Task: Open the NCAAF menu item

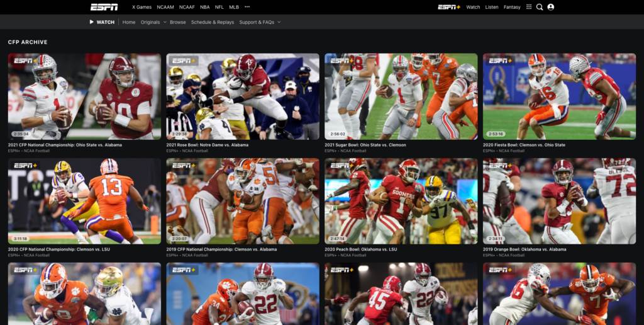Action: (x=187, y=7)
